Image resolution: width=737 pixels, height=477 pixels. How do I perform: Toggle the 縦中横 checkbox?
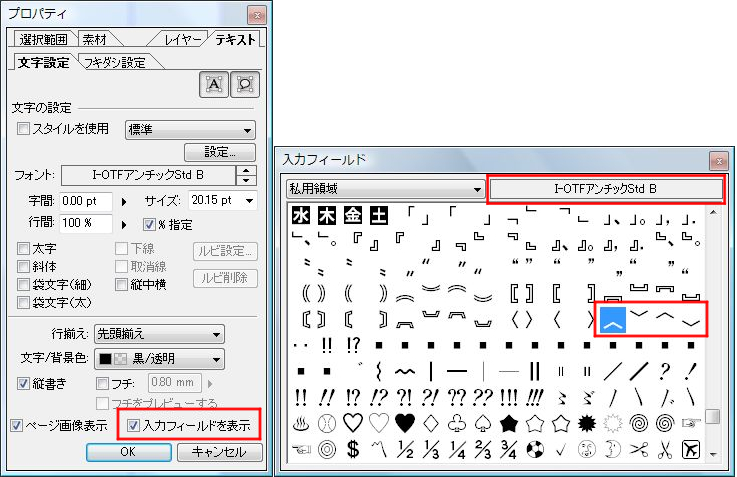coord(121,284)
